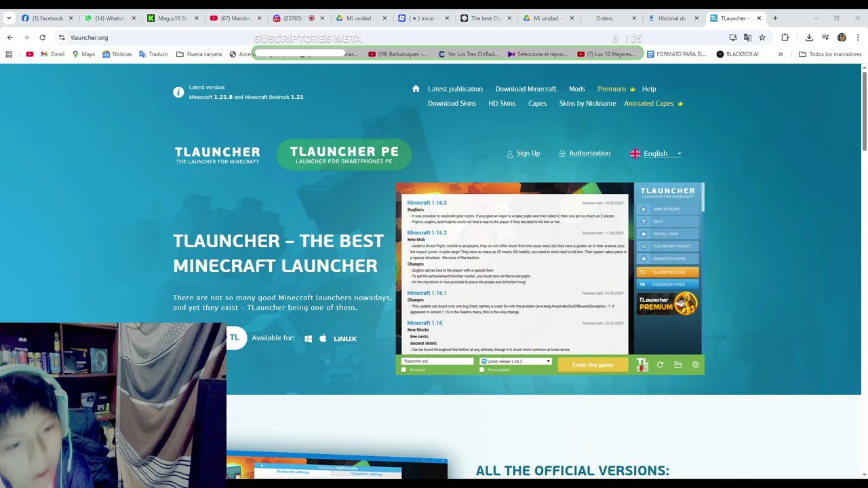Click the lock icon beside Authorization
This screenshot has width=868, height=488.
pos(562,154)
